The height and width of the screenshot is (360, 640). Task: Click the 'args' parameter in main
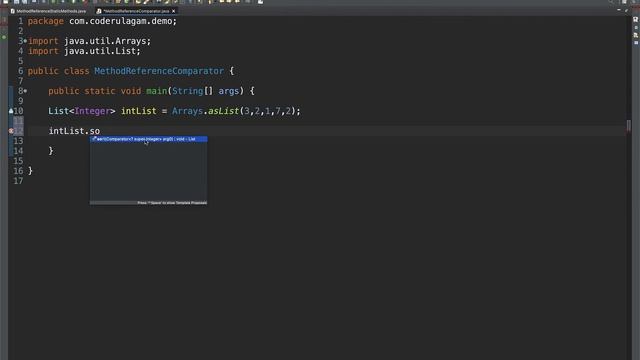[229, 91]
